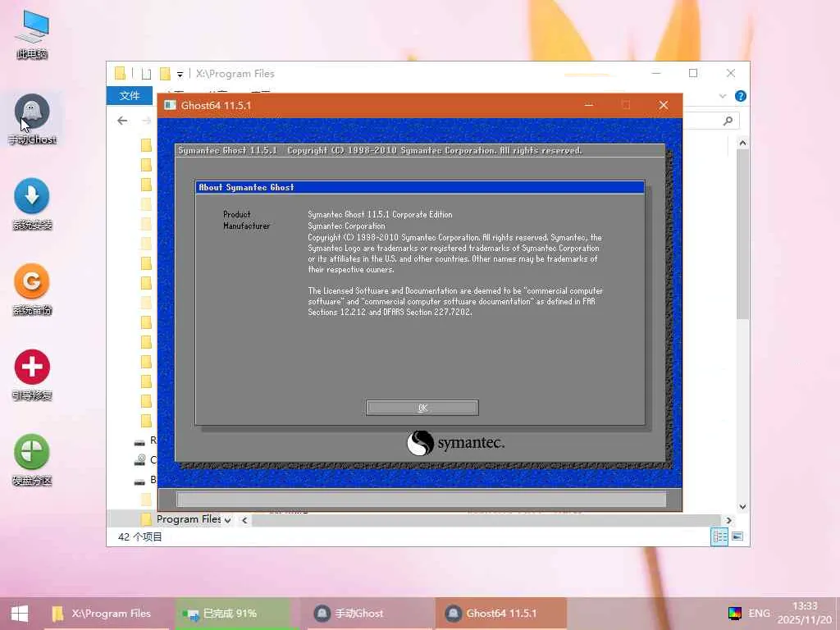
Task: Close the Ghost64 11.5.1 window
Action: pos(663,105)
